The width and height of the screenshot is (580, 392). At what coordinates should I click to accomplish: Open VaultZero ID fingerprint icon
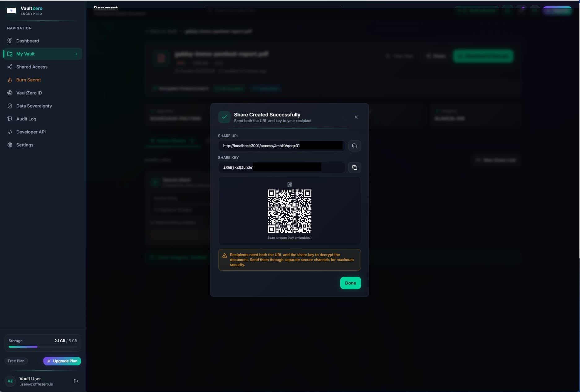10,93
